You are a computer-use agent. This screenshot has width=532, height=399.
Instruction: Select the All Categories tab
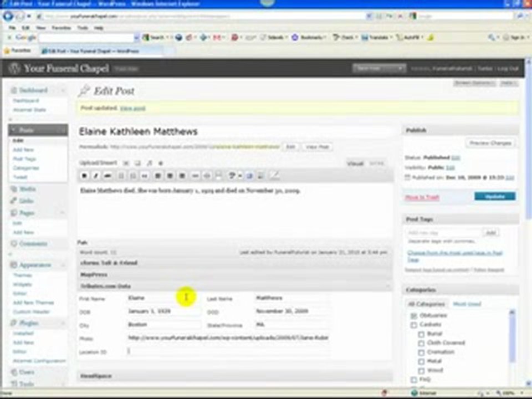[x=426, y=304]
